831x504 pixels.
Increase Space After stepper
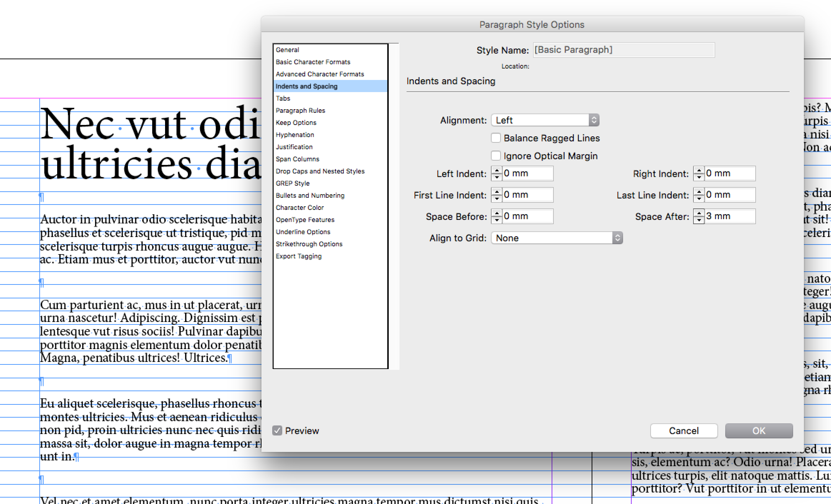coord(699,213)
